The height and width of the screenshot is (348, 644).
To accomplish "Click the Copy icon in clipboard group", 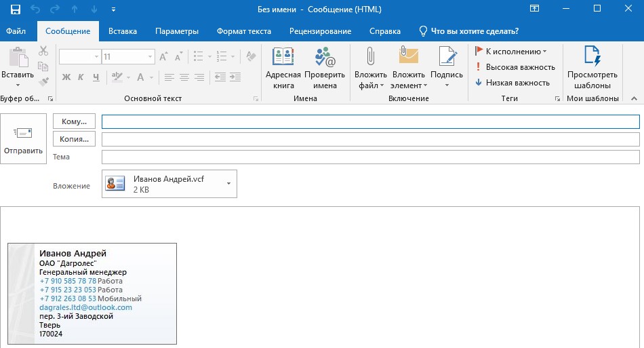I will (43, 66).
